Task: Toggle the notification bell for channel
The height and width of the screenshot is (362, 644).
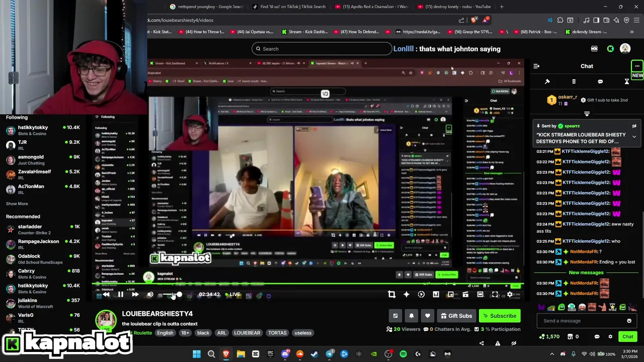Action: pos(412,316)
